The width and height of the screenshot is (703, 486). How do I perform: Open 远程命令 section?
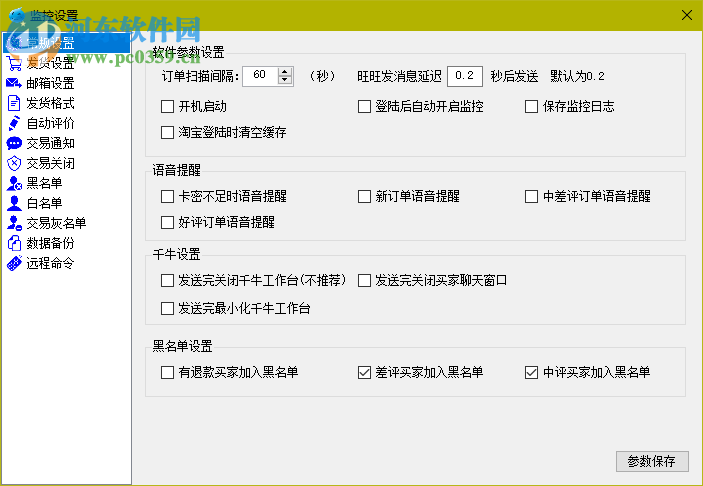50,263
